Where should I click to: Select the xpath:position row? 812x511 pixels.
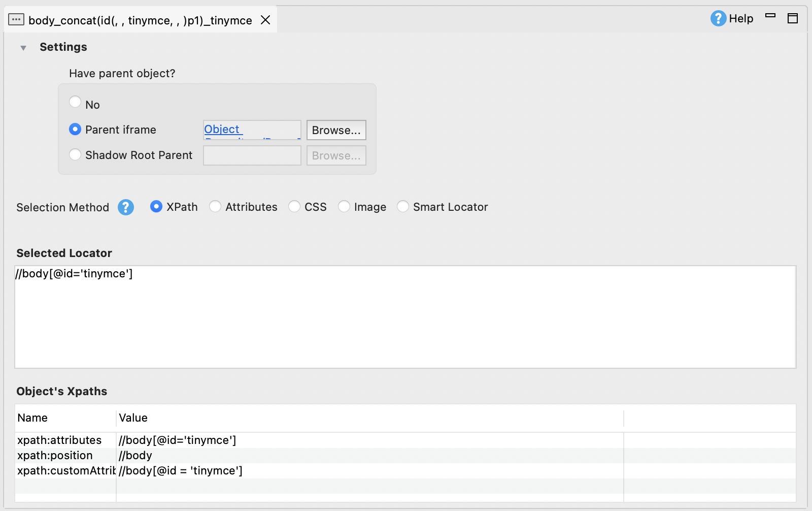(178, 455)
